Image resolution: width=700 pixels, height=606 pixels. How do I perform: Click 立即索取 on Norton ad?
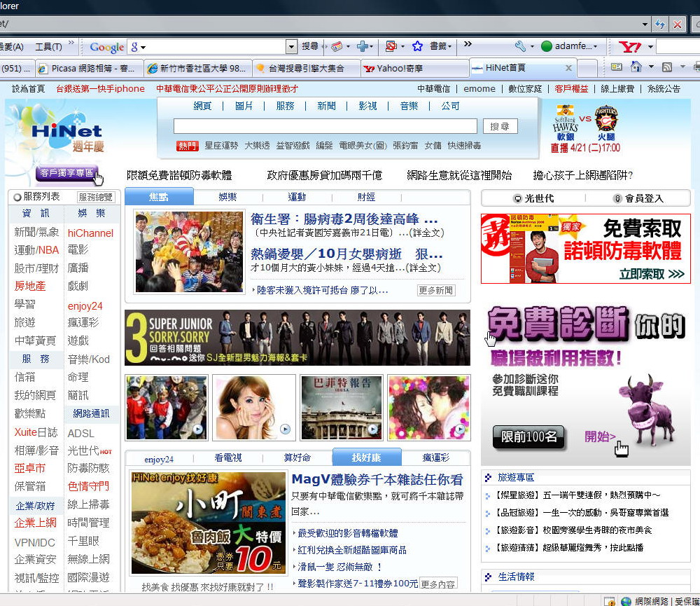(x=651, y=273)
